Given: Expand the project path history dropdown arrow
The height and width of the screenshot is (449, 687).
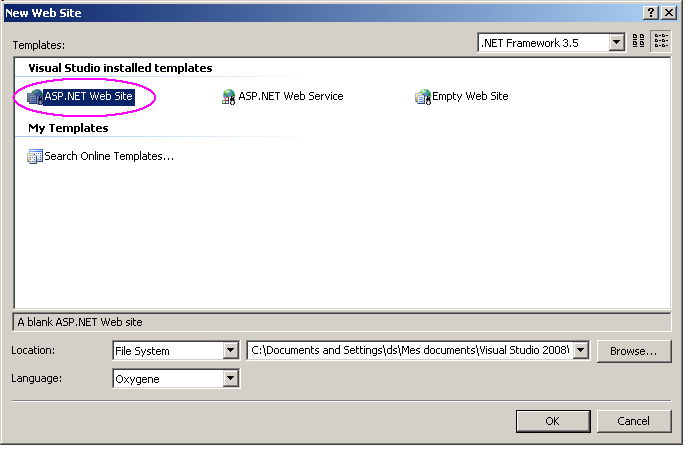Looking at the screenshot, I should coord(580,350).
